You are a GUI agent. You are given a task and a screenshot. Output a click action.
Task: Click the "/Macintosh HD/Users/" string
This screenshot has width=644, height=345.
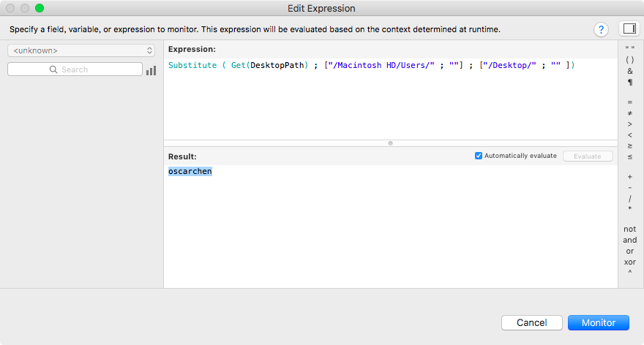click(x=381, y=65)
